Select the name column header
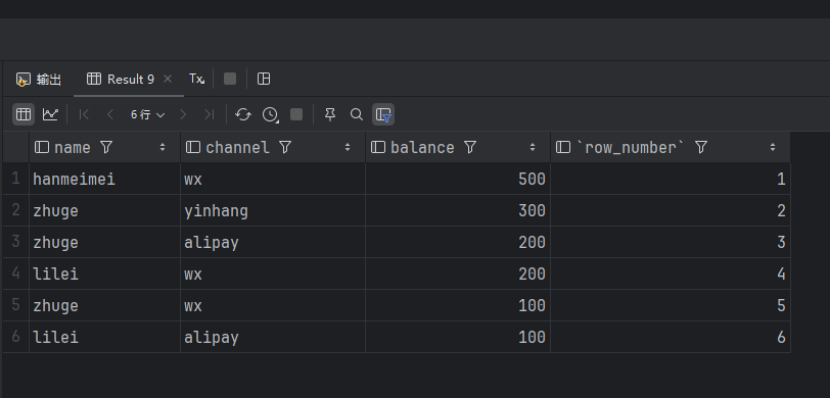Viewport: 830px width, 399px height. coord(105,147)
